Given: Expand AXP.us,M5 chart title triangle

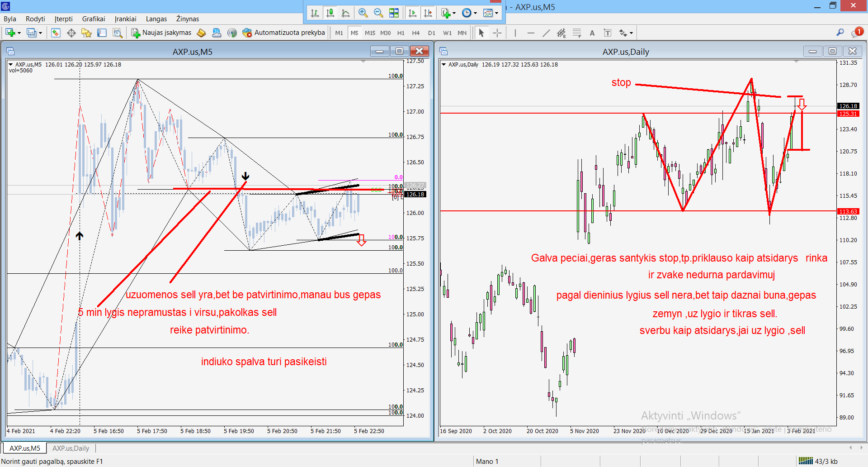Looking at the screenshot, I should [x=11, y=64].
